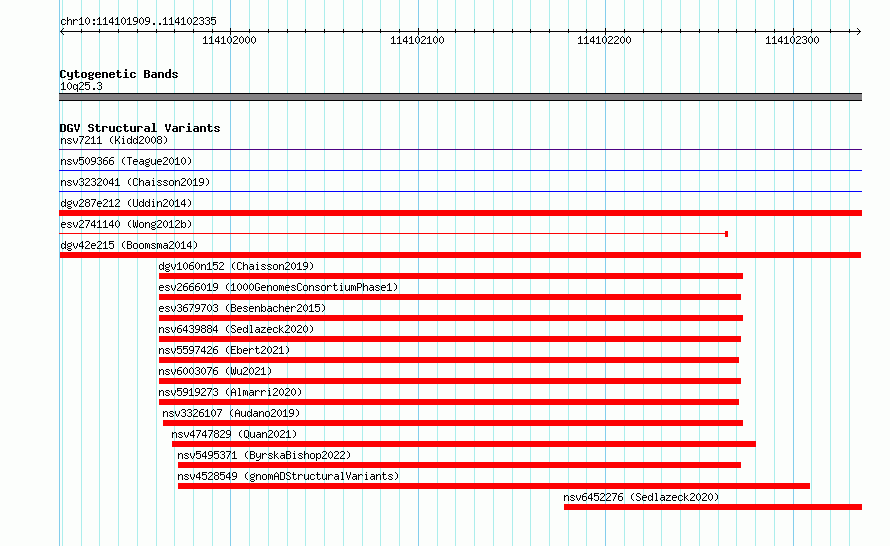This screenshot has height=546, width=890.
Task: Select nsv5495371 (ByrskaBishop2022) label
Action: (264, 455)
